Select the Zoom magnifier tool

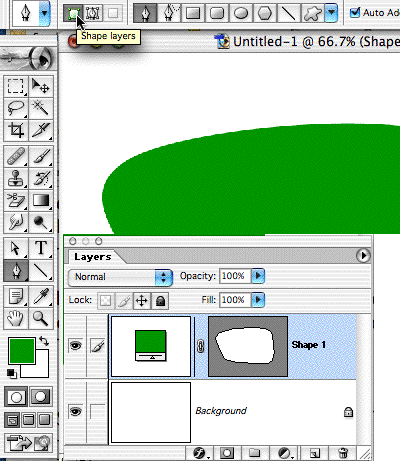pos(41,318)
